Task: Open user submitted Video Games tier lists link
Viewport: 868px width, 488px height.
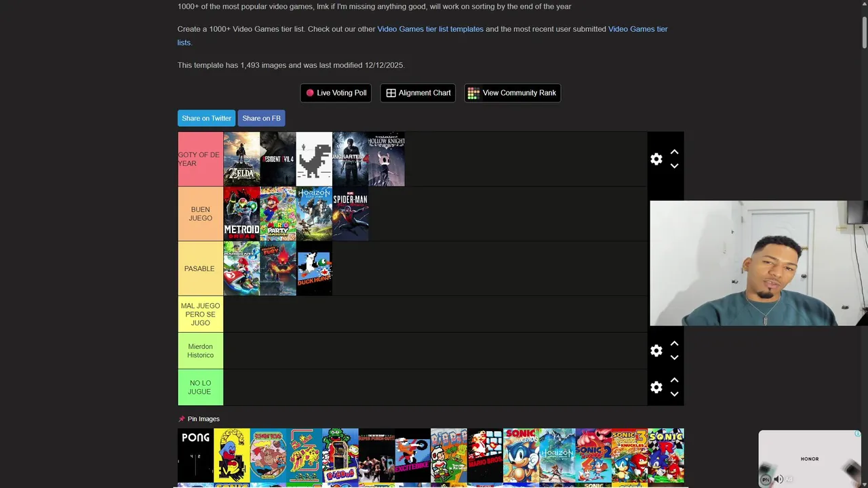Action: tap(637, 29)
